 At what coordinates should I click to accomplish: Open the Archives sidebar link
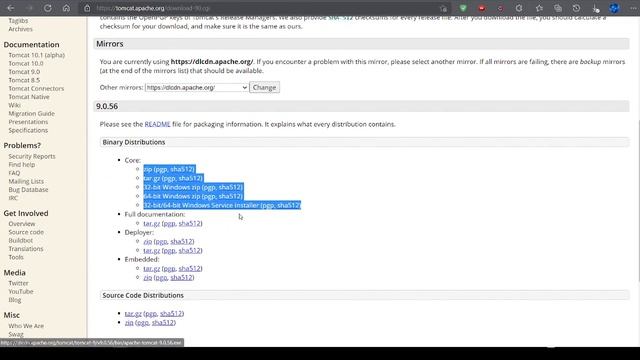[20, 29]
